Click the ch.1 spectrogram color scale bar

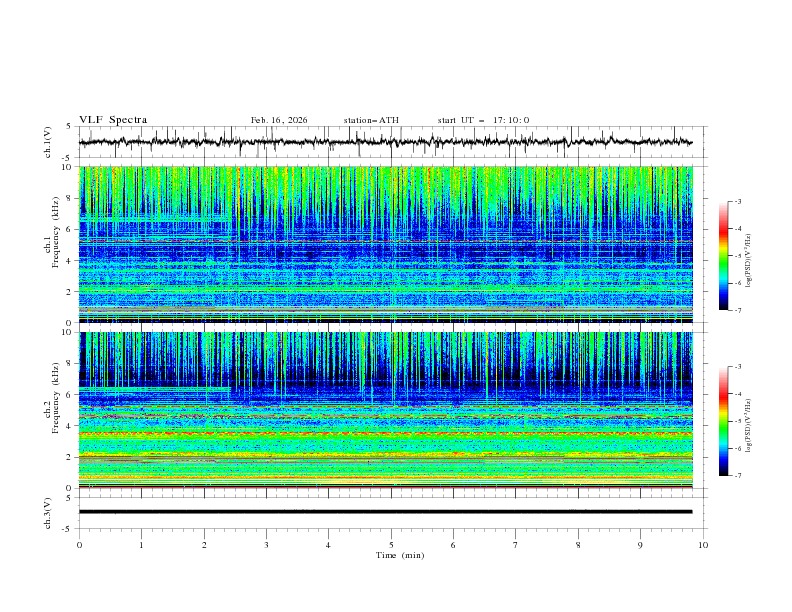pos(723,255)
